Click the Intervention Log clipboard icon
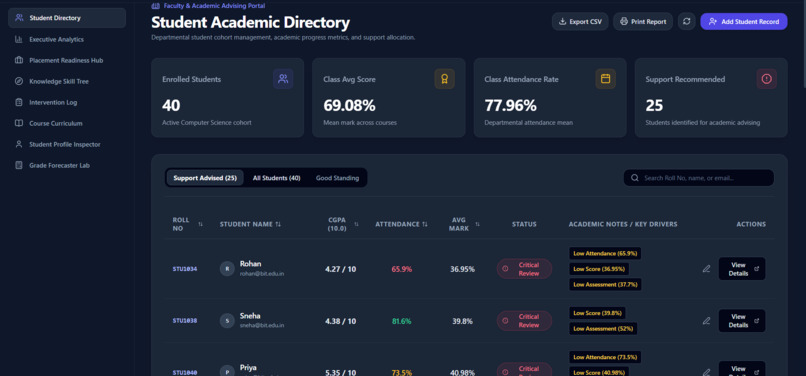This screenshot has width=806, height=376. click(x=19, y=102)
